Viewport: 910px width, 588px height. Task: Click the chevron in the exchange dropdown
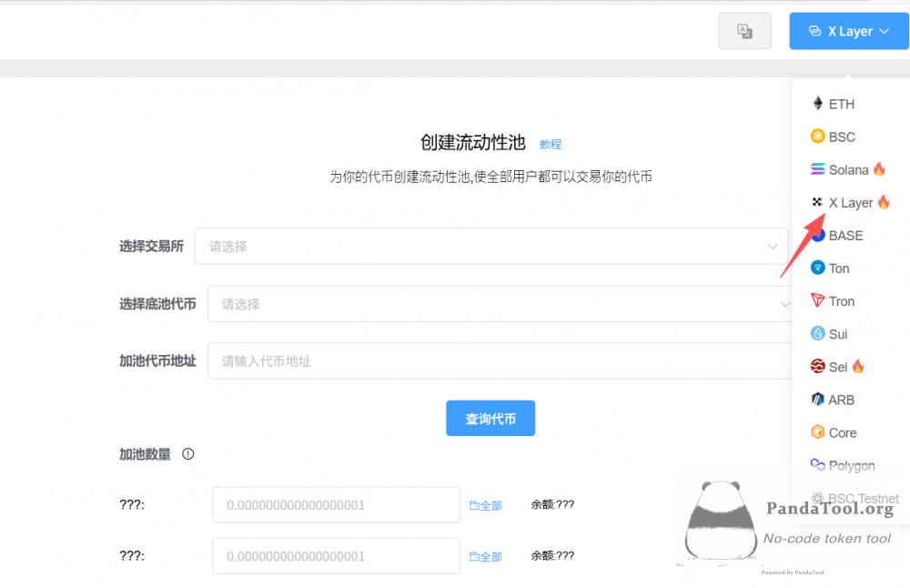click(x=773, y=247)
